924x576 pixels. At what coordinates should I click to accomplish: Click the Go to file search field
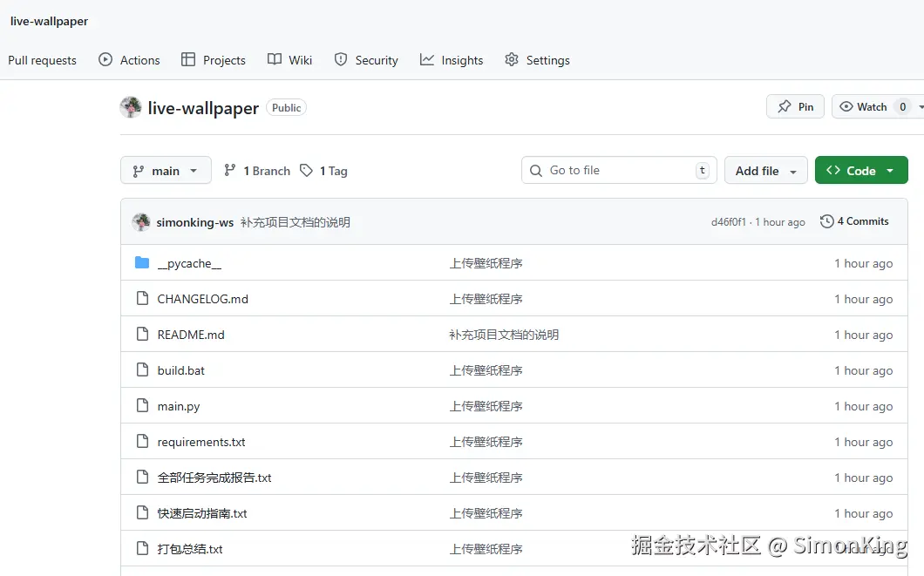(619, 170)
